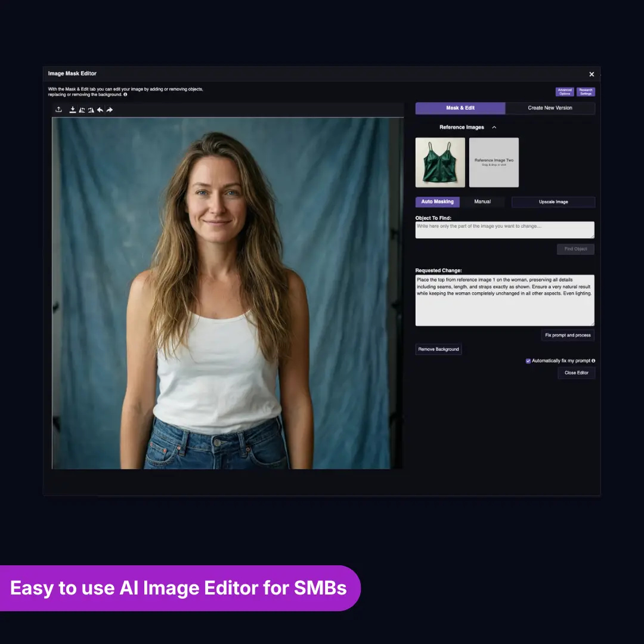Click the upload image icon
Image resolution: width=644 pixels, height=644 pixels.
point(58,110)
